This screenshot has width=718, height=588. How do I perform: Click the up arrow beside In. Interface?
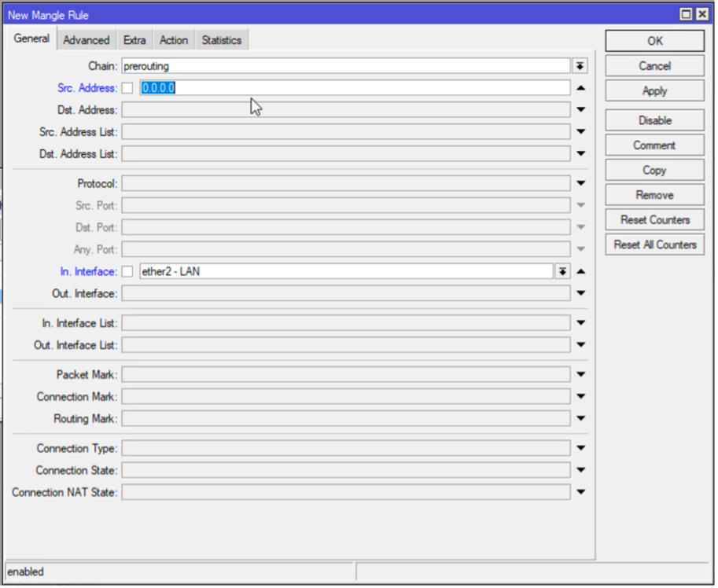(x=580, y=271)
